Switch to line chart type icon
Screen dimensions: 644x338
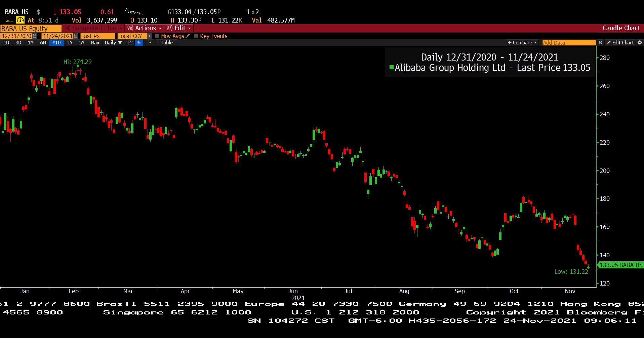click(130, 43)
